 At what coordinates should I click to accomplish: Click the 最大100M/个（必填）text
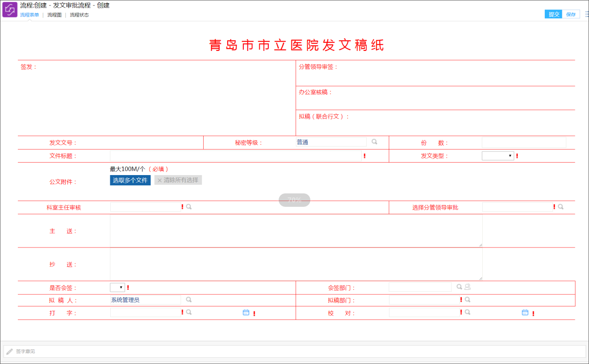coord(139,169)
